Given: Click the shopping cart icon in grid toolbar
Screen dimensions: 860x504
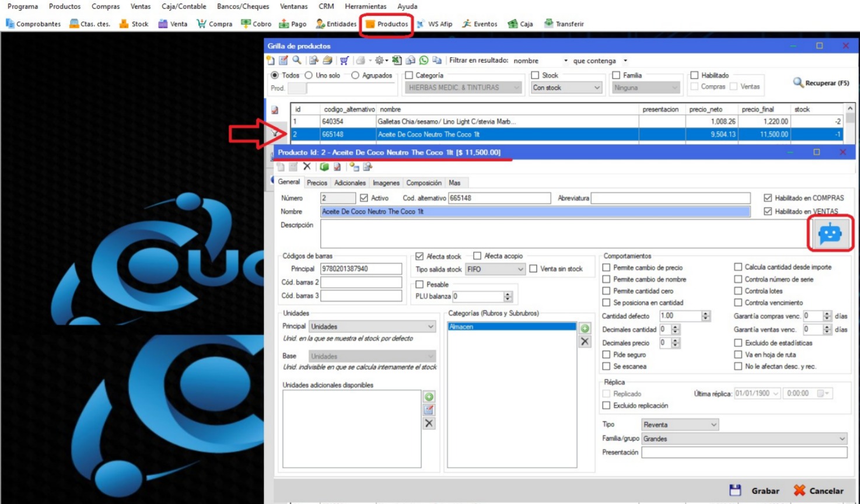Looking at the screenshot, I should pyautogui.click(x=344, y=60).
